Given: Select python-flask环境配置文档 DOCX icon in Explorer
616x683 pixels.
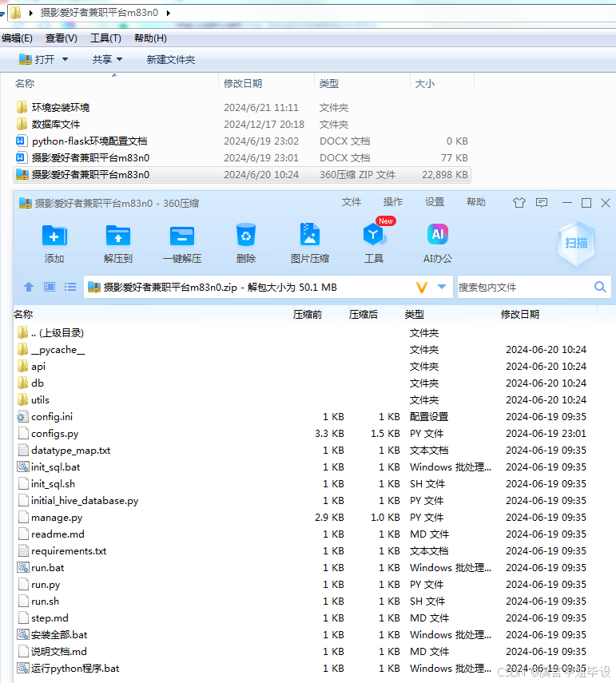Looking at the screenshot, I should point(21,141).
